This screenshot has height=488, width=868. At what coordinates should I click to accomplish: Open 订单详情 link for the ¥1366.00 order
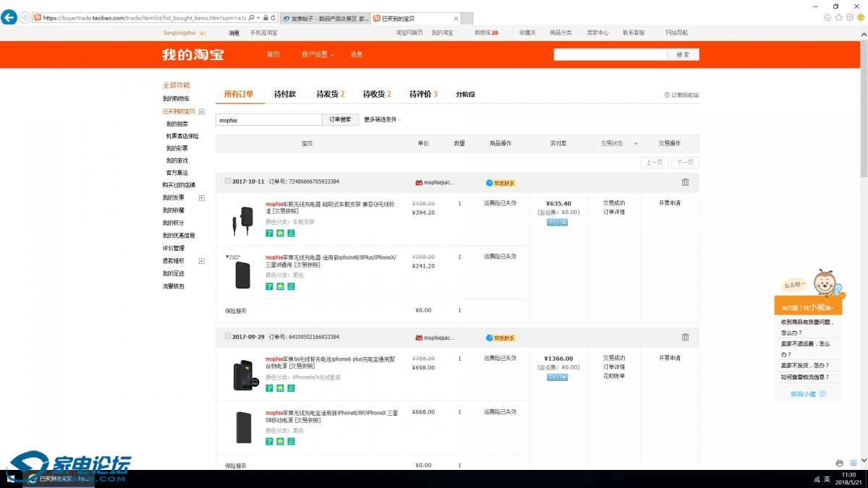coord(613,367)
